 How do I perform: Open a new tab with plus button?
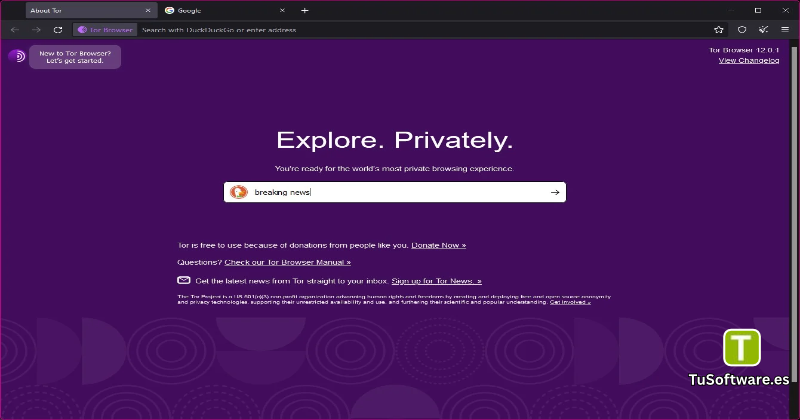[x=305, y=10]
